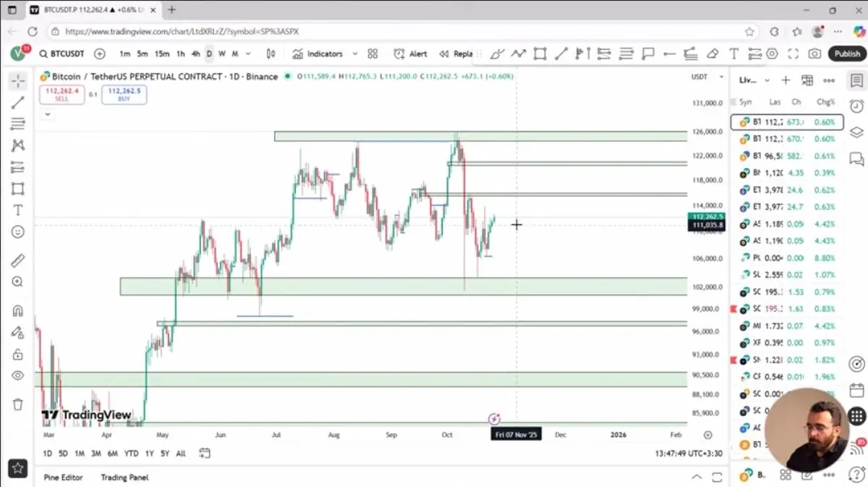Click the add symbol plus button
The width and height of the screenshot is (868, 487).
pos(100,54)
